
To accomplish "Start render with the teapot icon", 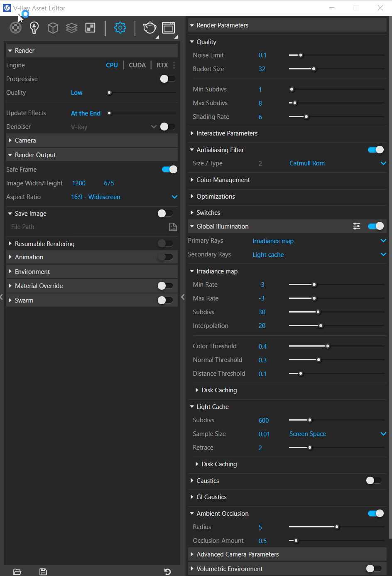I will 150,28.
